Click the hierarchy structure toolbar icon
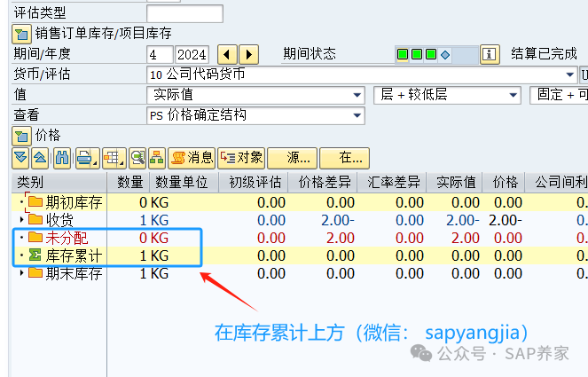This screenshot has width=588, height=377. coord(157,158)
